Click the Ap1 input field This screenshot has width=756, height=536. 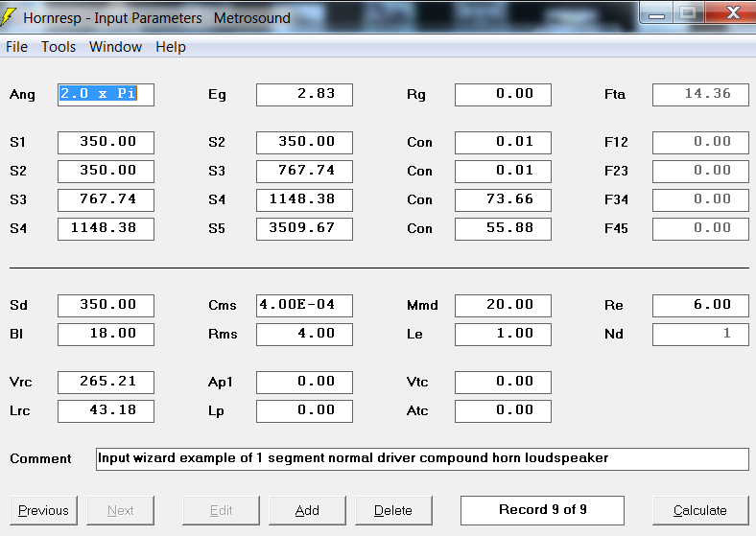[305, 383]
